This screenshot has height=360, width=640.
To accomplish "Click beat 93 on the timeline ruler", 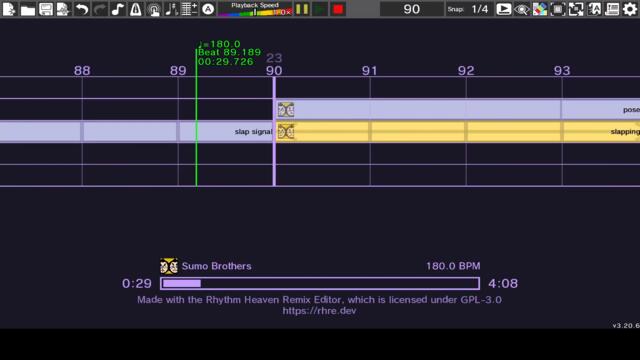I will tap(562, 71).
